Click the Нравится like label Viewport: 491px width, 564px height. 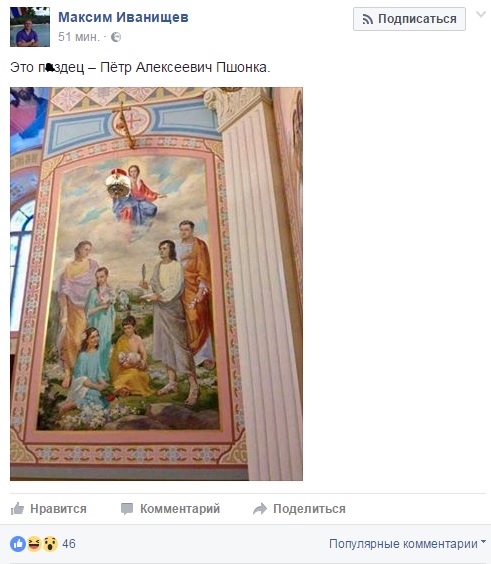(x=58, y=509)
